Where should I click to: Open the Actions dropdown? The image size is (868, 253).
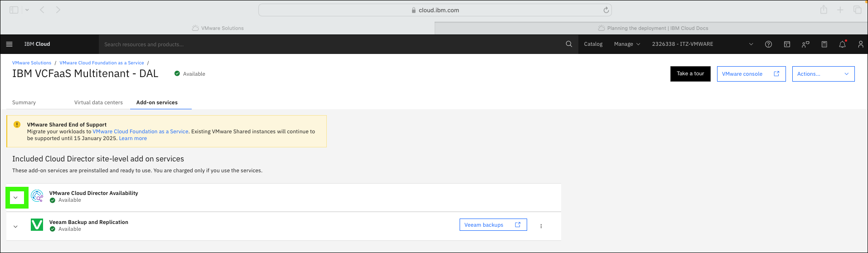(x=823, y=74)
